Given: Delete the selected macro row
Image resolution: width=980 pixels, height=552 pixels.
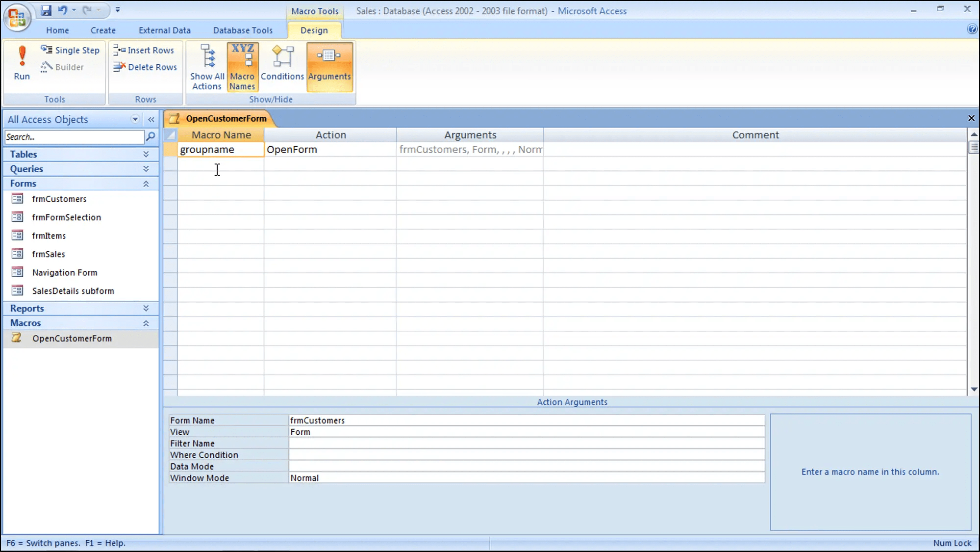Looking at the screenshot, I should click(x=145, y=67).
